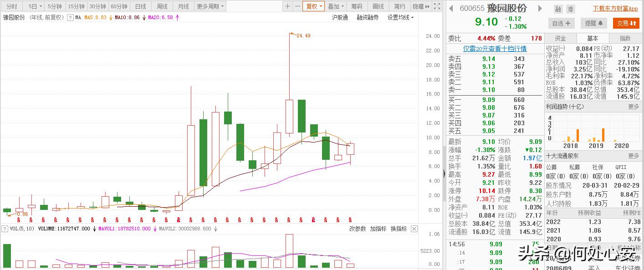Select the 15分钟 period
644x270 pixels.
pyautogui.click(x=76, y=6)
